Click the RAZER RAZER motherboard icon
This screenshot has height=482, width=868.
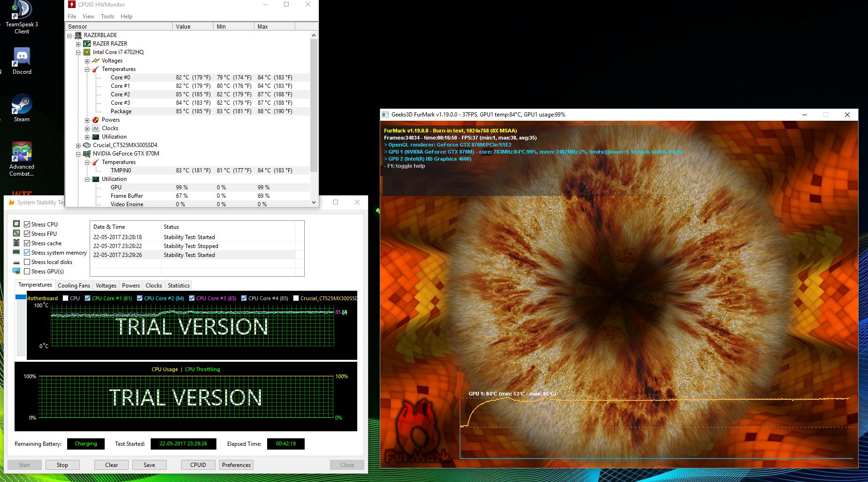(x=87, y=44)
